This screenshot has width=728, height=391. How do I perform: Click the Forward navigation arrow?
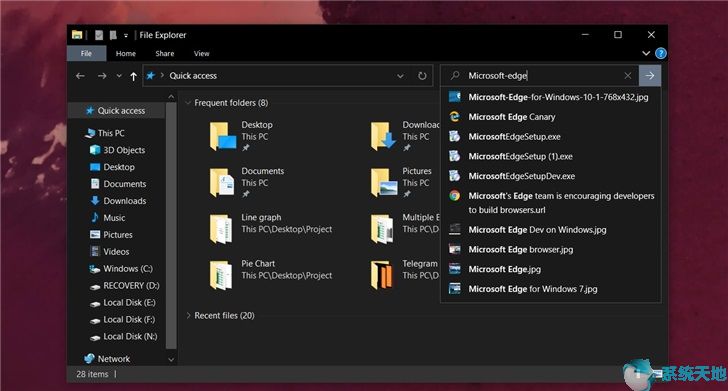pos(102,76)
